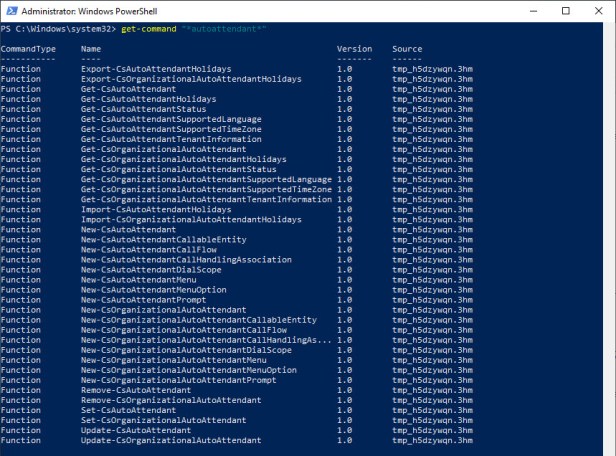616x456 pixels.
Task: Click the Version column header
Action: [x=354, y=49]
